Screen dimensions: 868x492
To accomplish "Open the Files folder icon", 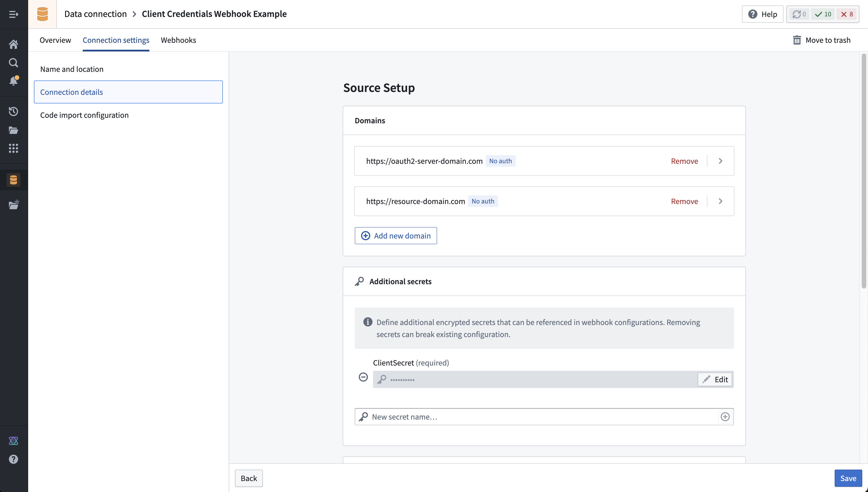I will click(x=13, y=130).
